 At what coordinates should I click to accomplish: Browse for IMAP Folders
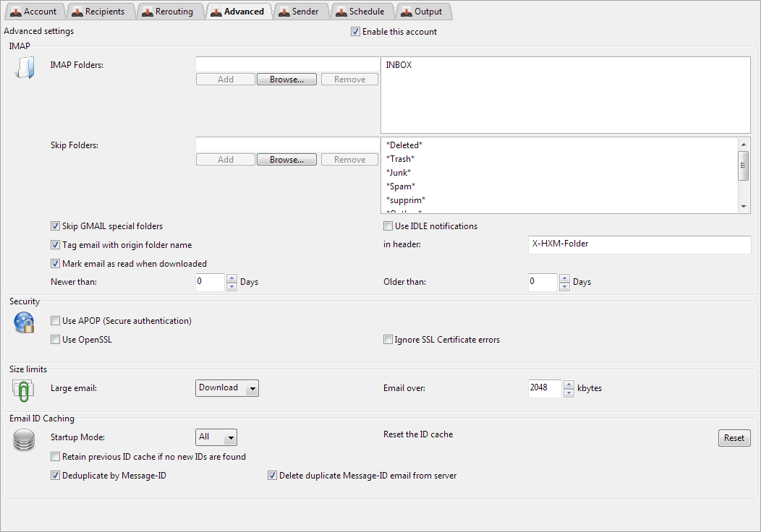pos(286,80)
